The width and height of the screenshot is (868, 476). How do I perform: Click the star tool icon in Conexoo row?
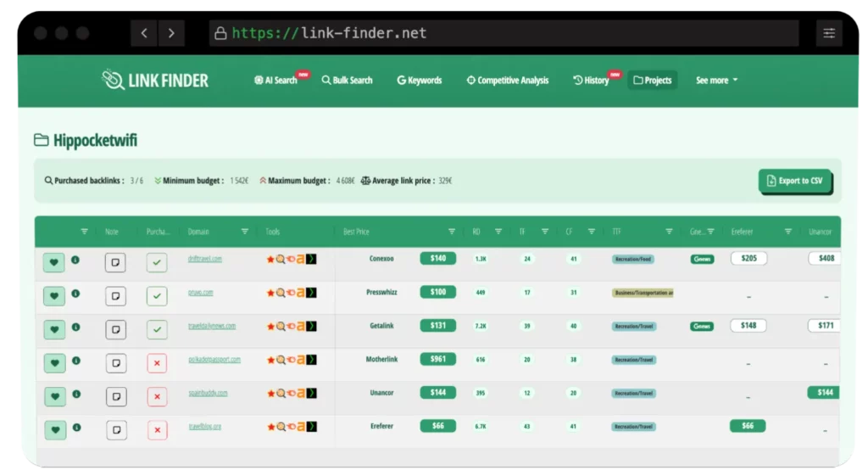[270, 259]
